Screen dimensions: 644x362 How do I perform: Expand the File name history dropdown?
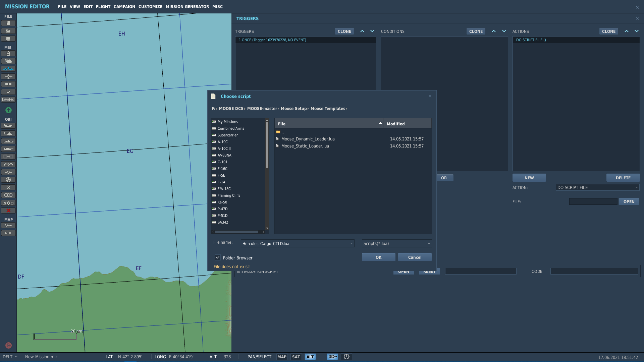coord(351,243)
